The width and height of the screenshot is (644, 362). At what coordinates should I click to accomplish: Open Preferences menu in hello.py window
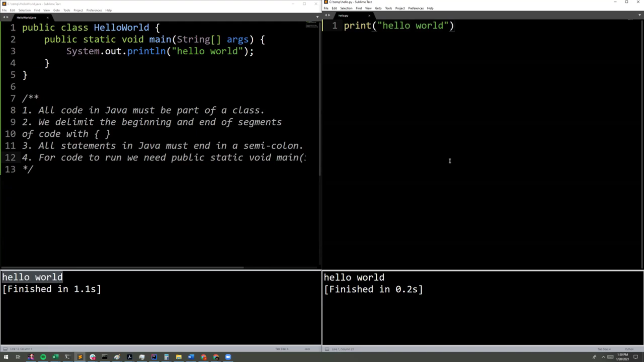click(x=416, y=8)
